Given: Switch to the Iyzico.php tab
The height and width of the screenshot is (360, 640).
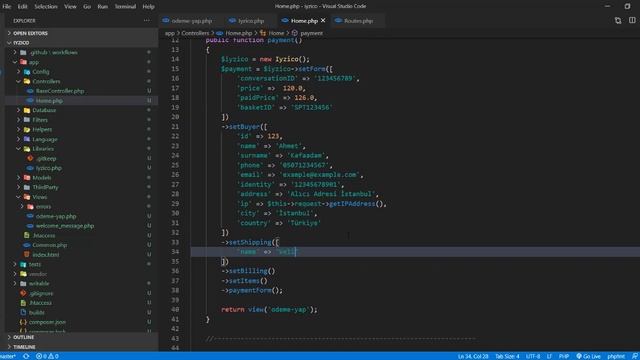Looking at the screenshot, I should pos(251,20).
